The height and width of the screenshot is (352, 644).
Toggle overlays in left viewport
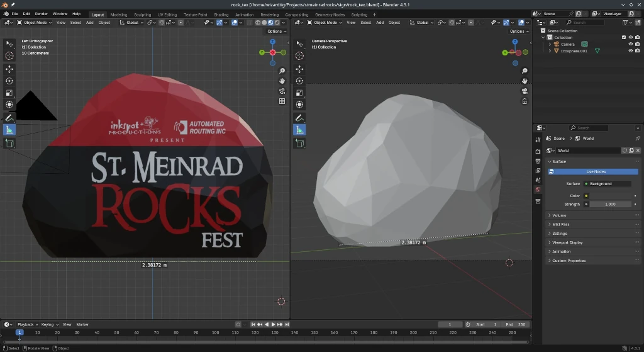235,23
